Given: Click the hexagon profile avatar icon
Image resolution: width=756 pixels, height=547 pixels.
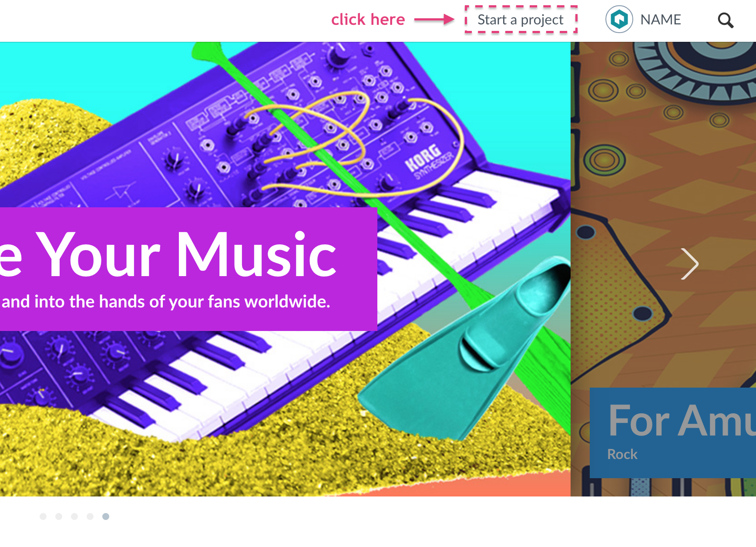Looking at the screenshot, I should pos(619,19).
